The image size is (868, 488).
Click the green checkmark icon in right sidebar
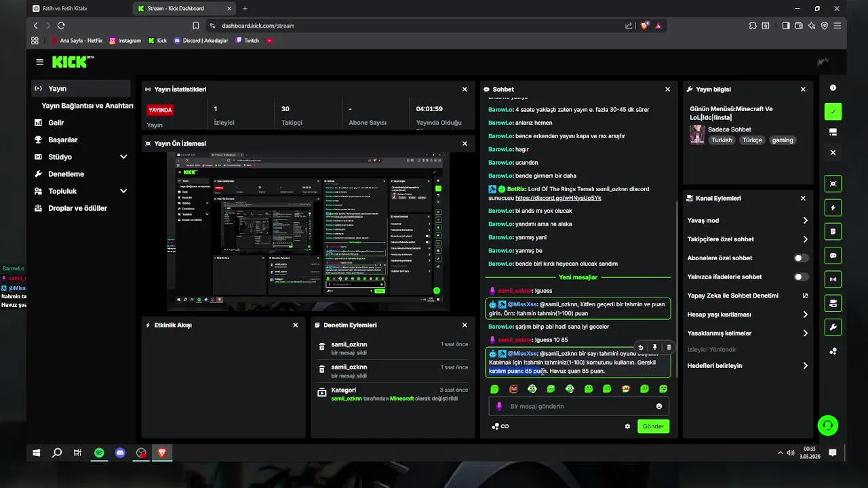tap(833, 112)
